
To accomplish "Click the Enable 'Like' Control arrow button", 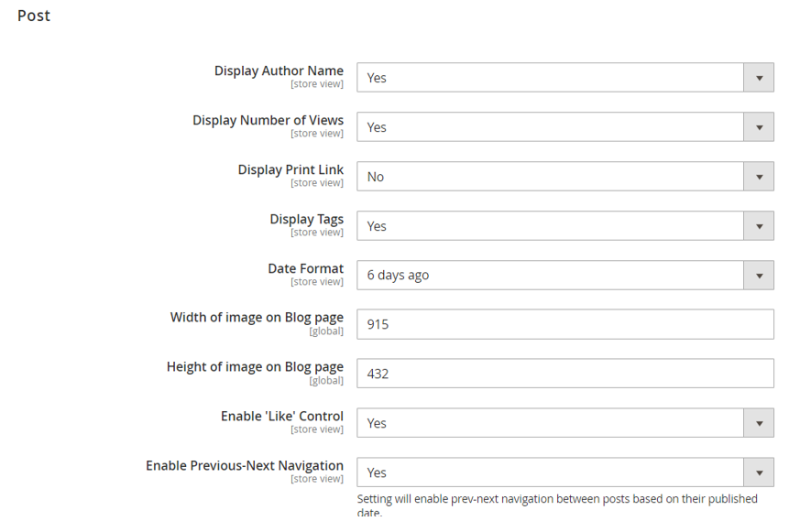I will (x=759, y=423).
